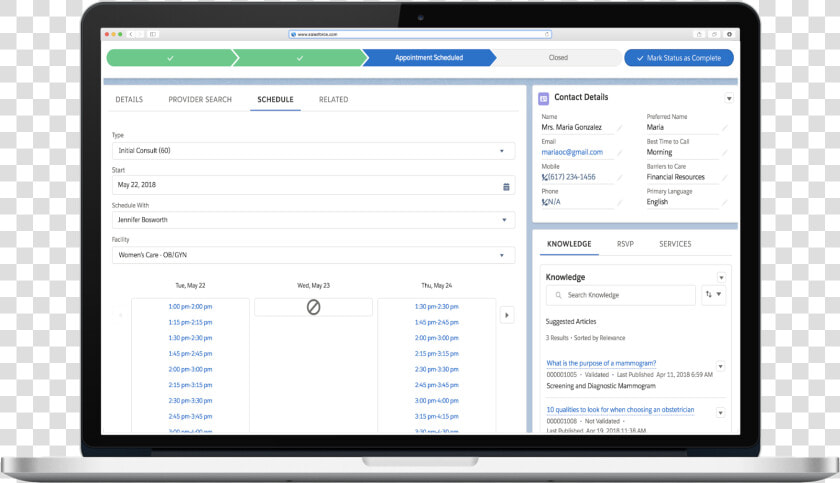Click the '3 Results · Sorted by Relevance' text
Screen dimensions: 840x483
585,338
